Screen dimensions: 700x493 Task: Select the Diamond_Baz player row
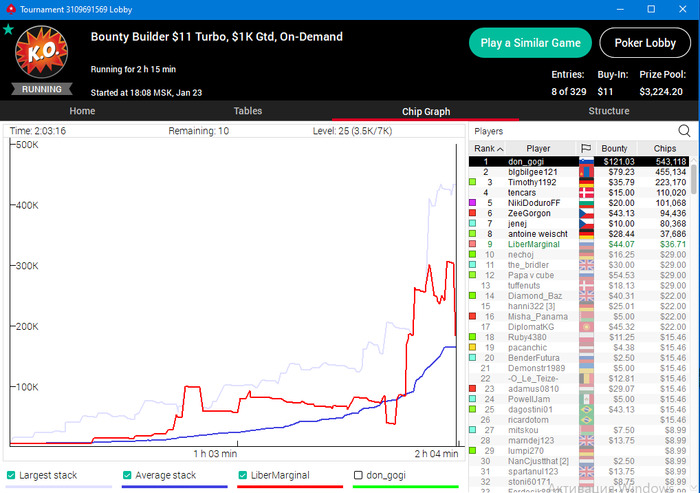click(579, 296)
